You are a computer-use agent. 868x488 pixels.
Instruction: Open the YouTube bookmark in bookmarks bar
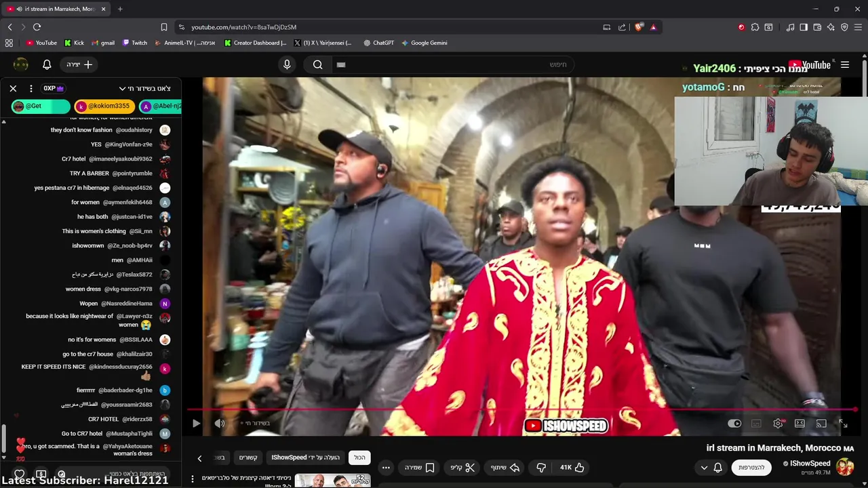pyautogui.click(x=41, y=43)
